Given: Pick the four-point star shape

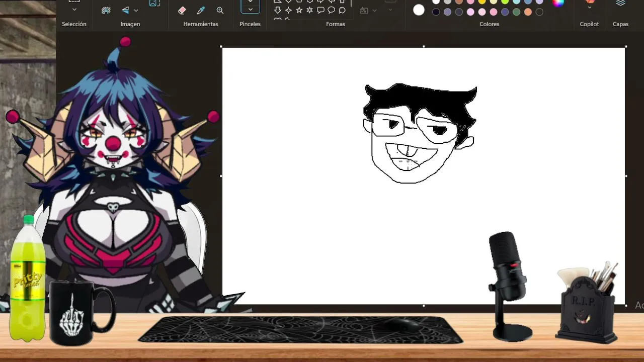Looking at the screenshot, I should click(x=288, y=10).
